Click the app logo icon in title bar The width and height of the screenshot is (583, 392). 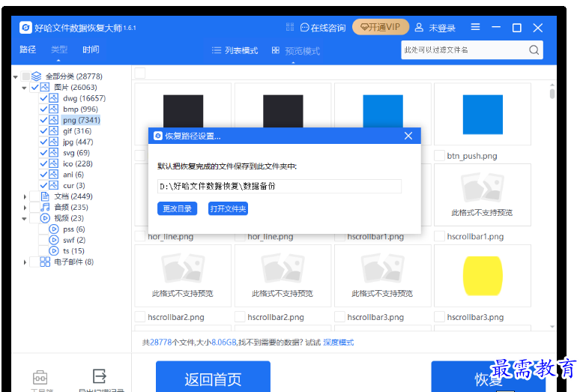tap(25, 28)
